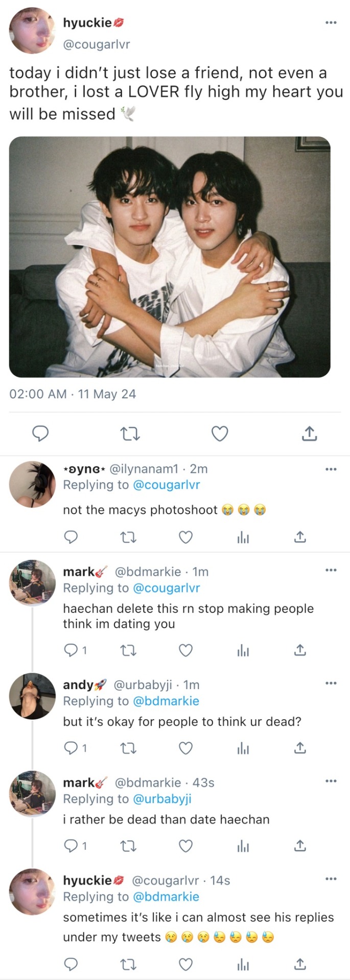The image size is (350, 980).
Task: Like mark's 'haechan delete this' reply
Action: (x=185, y=650)
